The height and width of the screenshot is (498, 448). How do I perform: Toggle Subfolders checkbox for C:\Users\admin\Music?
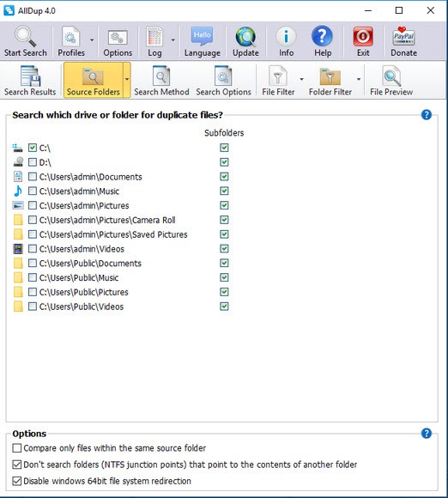(224, 191)
